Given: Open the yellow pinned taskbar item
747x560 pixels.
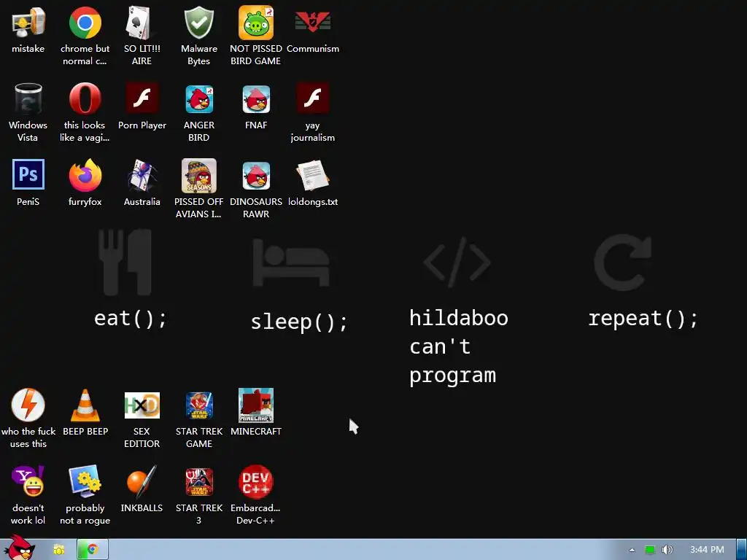Looking at the screenshot, I should (58, 550).
